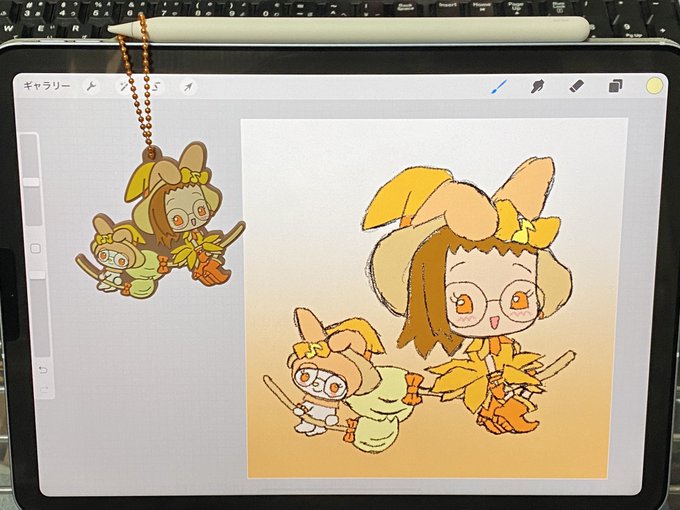Viewport: 680px width, 510px height.
Task: Click the brush opacity slider handle
Action: (x=36, y=275)
